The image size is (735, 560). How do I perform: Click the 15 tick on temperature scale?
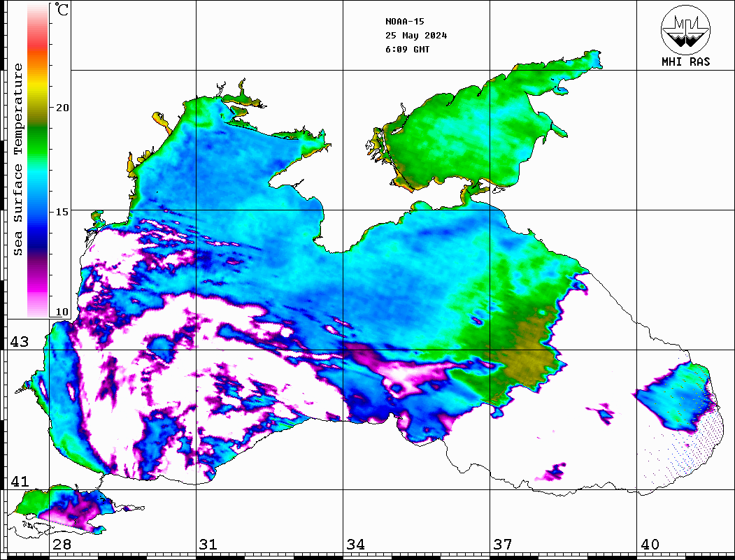point(62,212)
